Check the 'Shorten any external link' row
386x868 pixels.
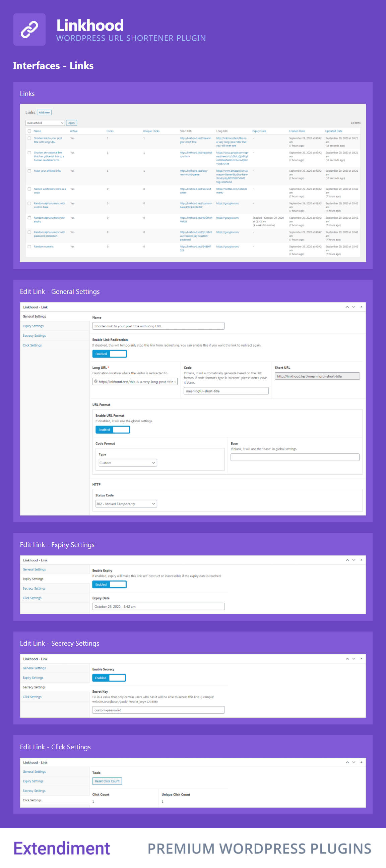click(29, 153)
